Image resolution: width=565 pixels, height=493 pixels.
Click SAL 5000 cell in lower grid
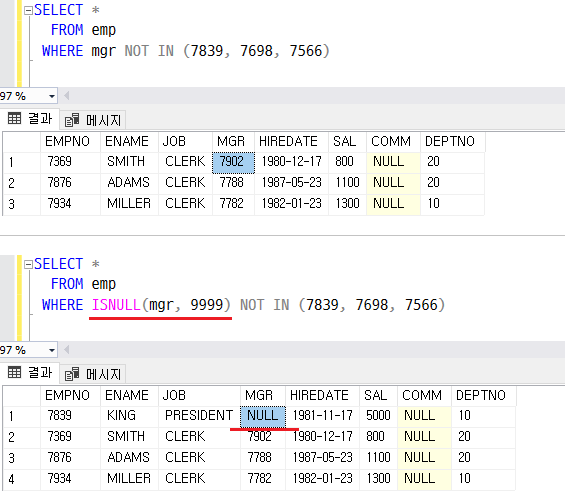coord(378,417)
